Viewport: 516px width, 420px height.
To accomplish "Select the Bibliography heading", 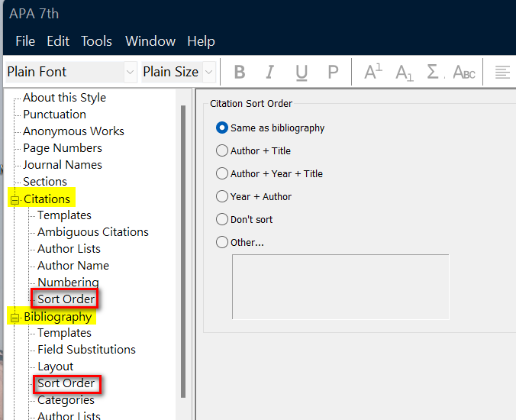I will click(x=57, y=317).
